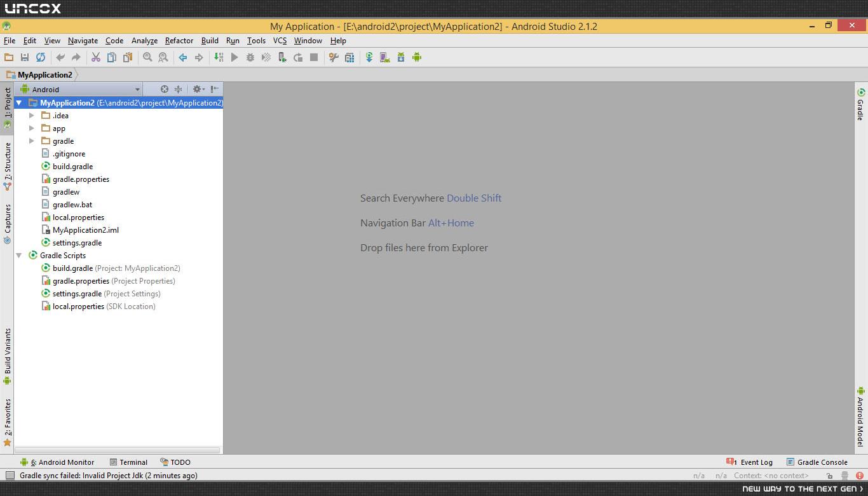Navigate Back with the left arrow icon
This screenshot has height=496, width=868.
tap(183, 57)
